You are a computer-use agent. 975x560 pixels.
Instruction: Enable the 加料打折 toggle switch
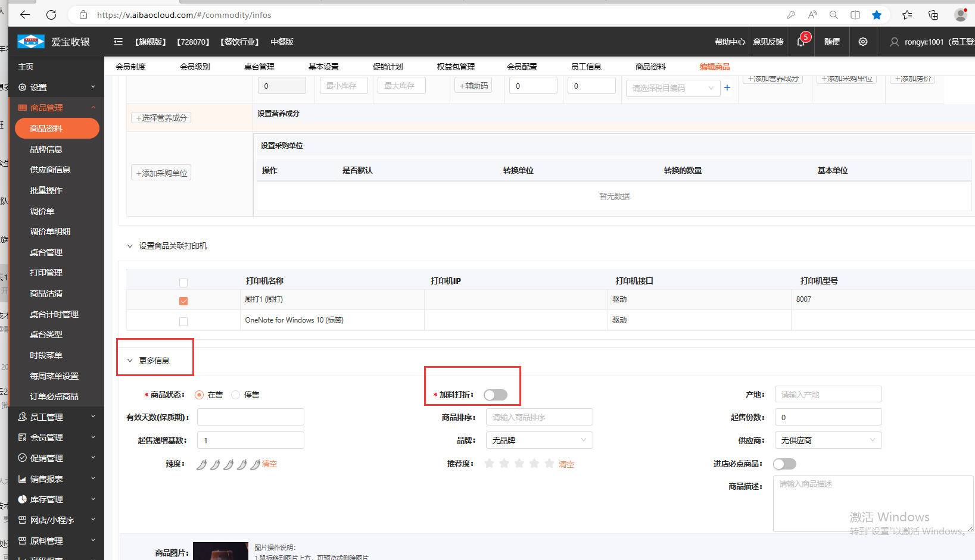(x=495, y=395)
